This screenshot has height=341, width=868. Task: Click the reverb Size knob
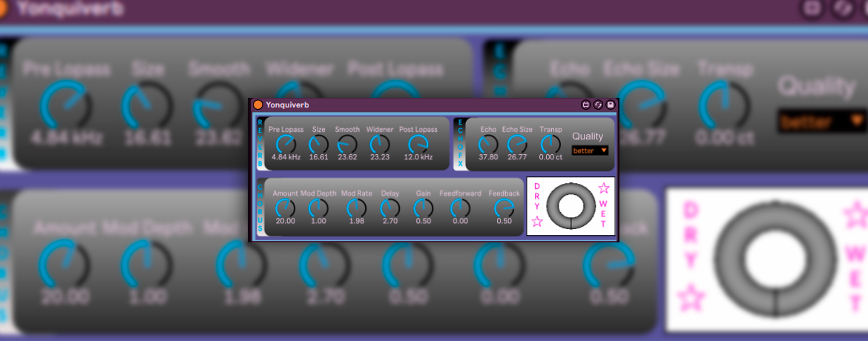[318, 143]
